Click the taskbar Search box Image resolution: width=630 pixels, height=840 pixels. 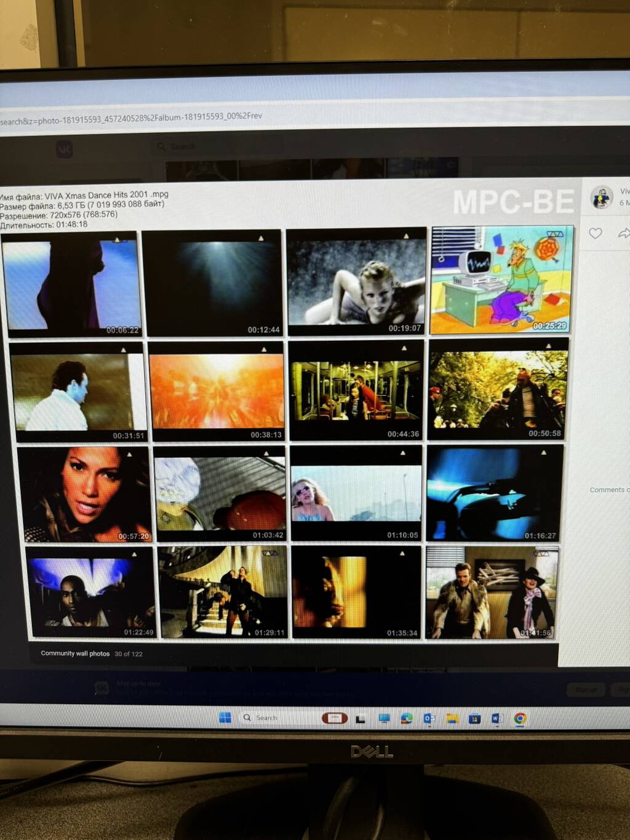click(x=271, y=718)
